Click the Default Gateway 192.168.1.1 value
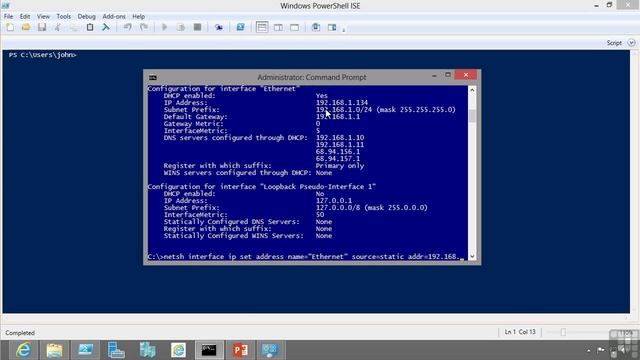Image resolution: width=640 pixels, height=360 pixels. pyautogui.click(x=338, y=116)
